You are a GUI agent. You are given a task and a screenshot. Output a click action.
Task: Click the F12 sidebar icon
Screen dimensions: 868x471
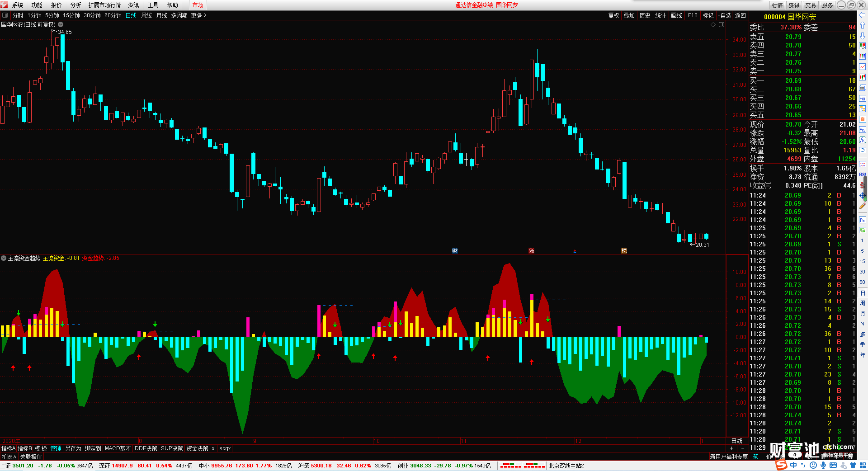863,129
